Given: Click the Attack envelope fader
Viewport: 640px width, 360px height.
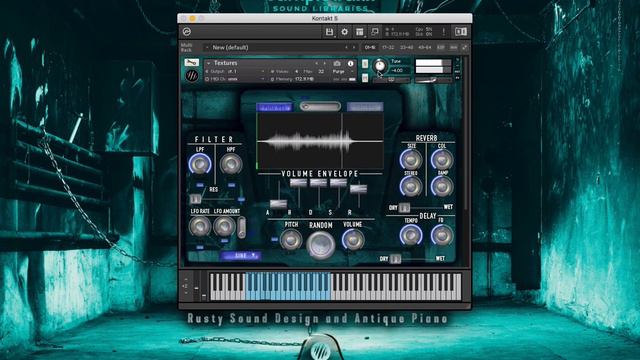Looking at the screenshot, I should [278, 203].
